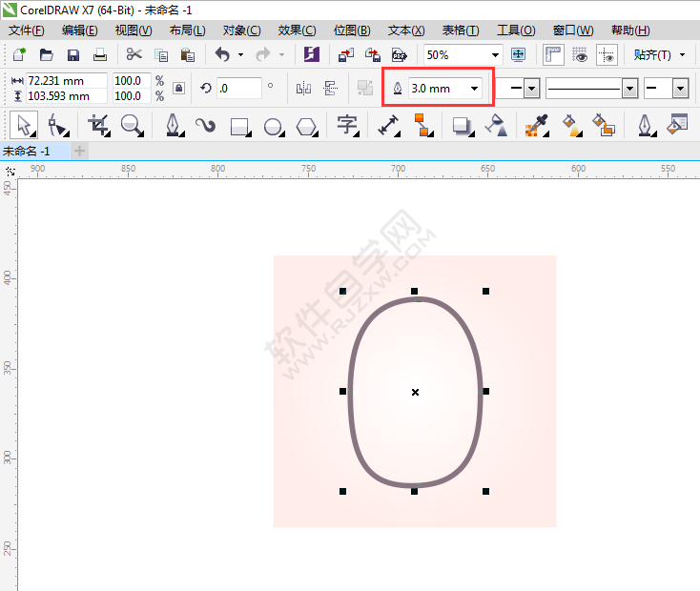Screen dimensions: 700x591
Task: Open the 帮助(H) menu
Action: click(630, 31)
